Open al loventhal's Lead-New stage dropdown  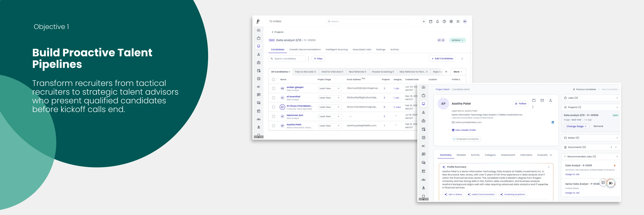coord(330,98)
